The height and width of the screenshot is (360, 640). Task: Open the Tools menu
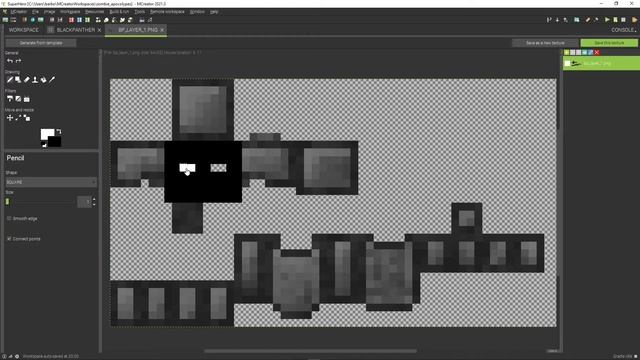coord(140,12)
